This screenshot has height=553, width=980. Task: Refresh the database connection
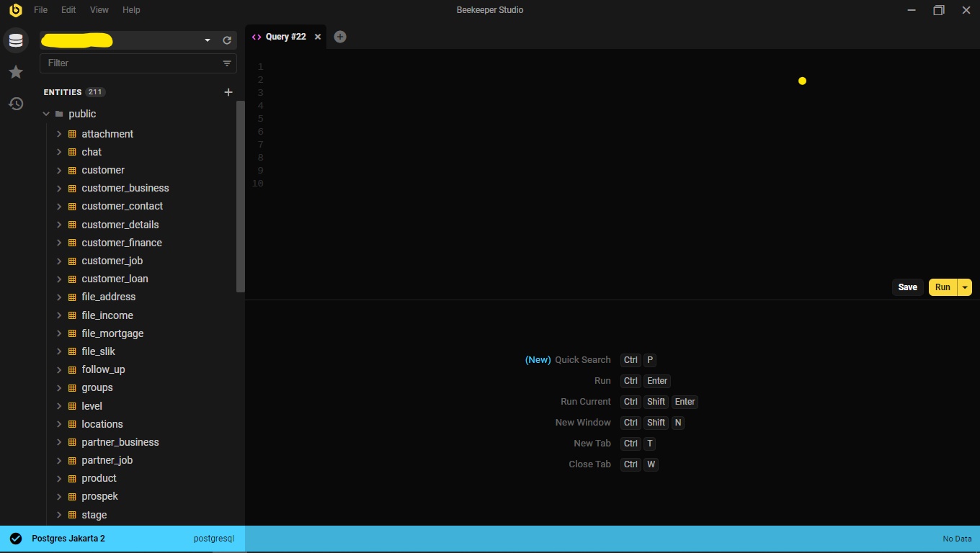pyautogui.click(x=227, y=40)
